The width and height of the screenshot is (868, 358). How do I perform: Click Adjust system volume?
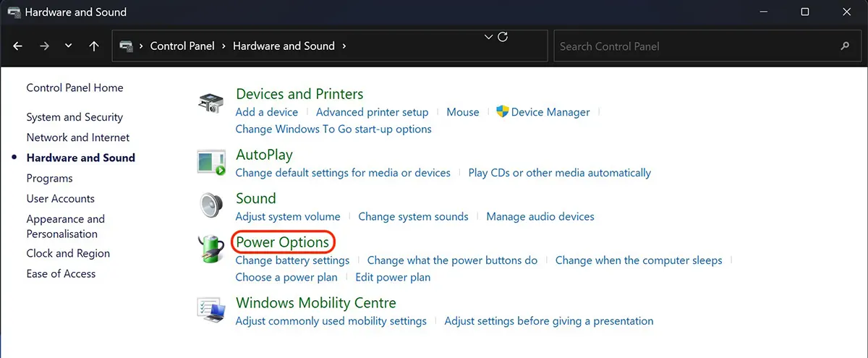click(288, 216)
